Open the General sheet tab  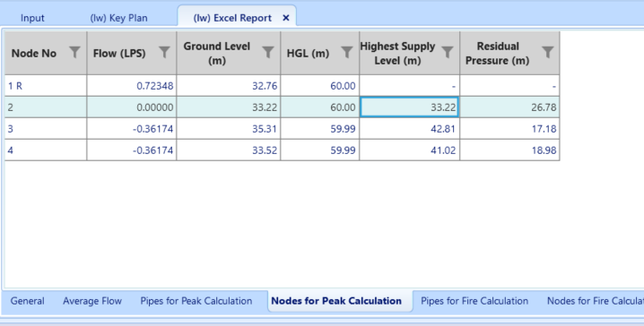click(28, 301)
